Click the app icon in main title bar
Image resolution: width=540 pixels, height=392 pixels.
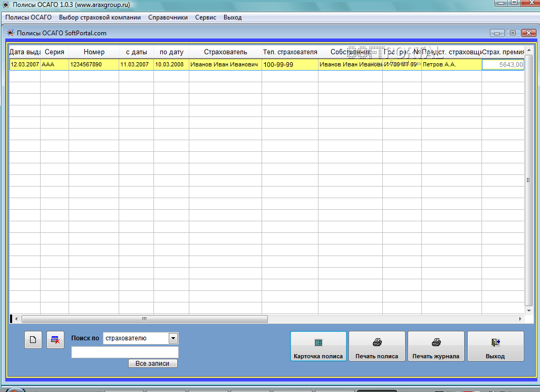6,5
